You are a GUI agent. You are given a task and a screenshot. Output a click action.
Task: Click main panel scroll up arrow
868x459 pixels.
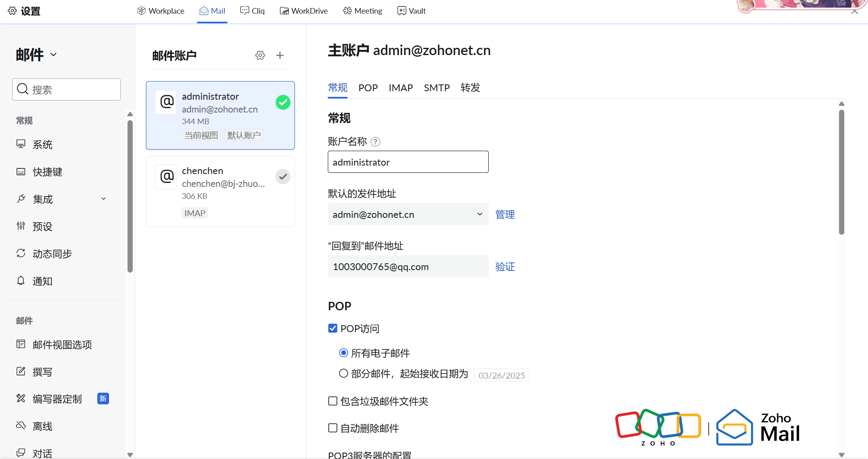(841, 104)
